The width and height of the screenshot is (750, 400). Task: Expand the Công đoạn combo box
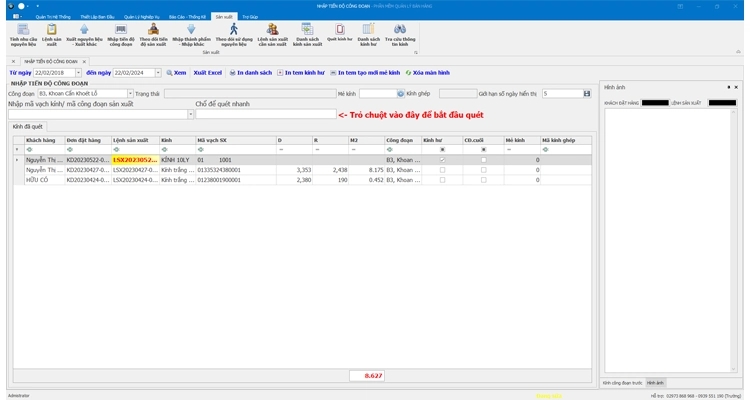click(x=130, y=93)
